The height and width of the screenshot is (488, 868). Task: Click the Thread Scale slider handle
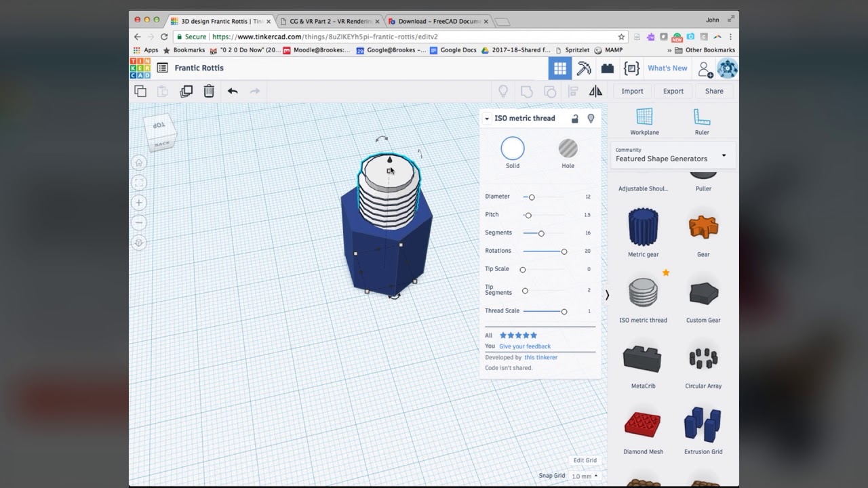564,312
